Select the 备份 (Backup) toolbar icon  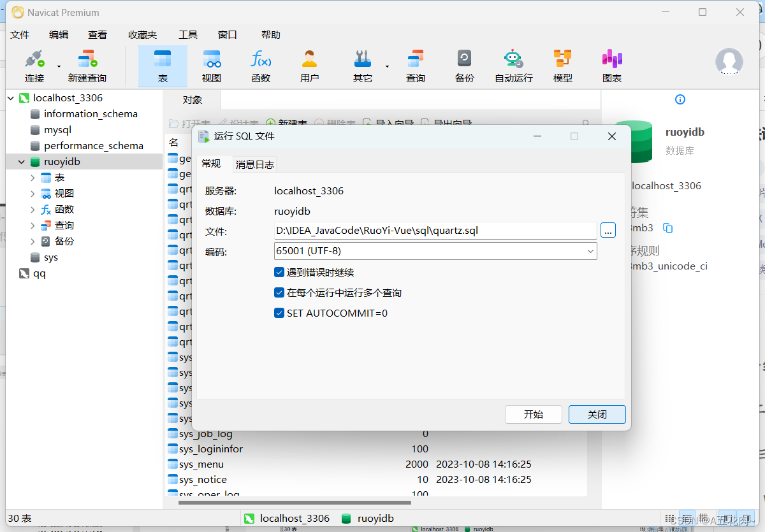pos(463,64)
